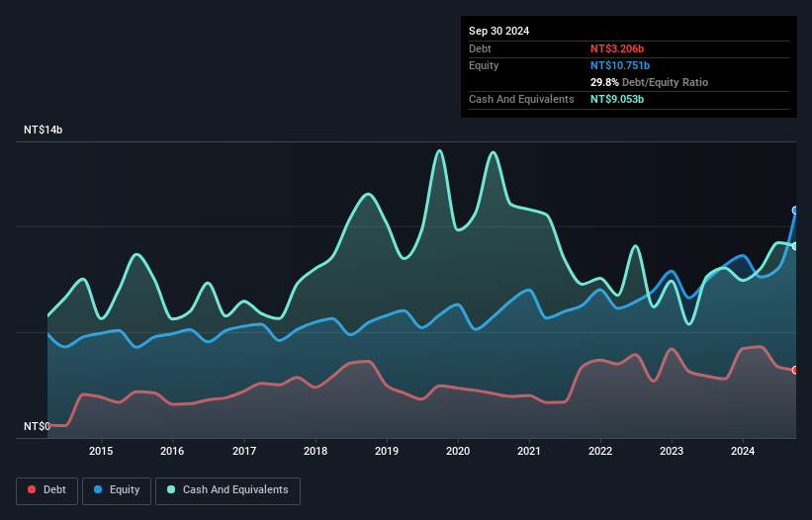The width and height of the screenshot is (812, 520).
Task: Click the NT$9.053b cash value in tooltip
Action: click(617, 99)
